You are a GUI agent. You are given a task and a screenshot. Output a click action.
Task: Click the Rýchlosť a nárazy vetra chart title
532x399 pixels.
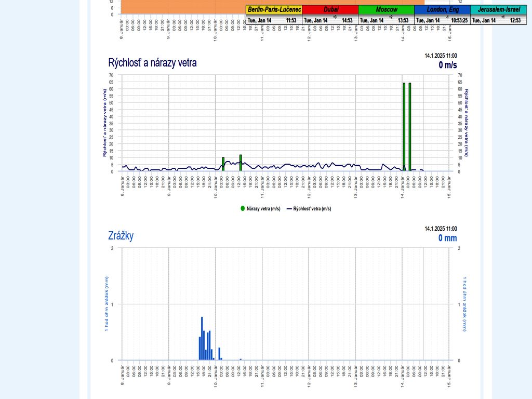152,63
